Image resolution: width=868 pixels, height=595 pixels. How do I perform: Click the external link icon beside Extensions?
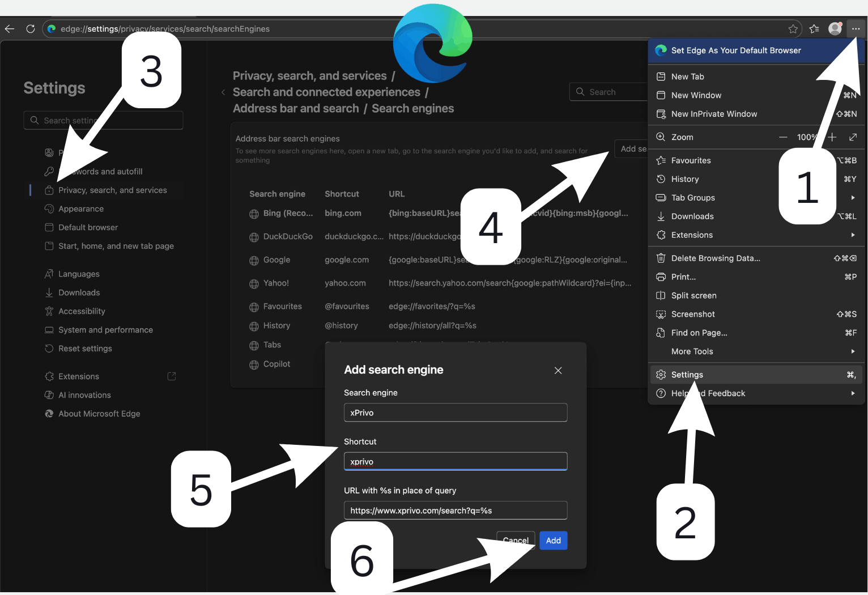pyautogui.click(x=172, y=376)
